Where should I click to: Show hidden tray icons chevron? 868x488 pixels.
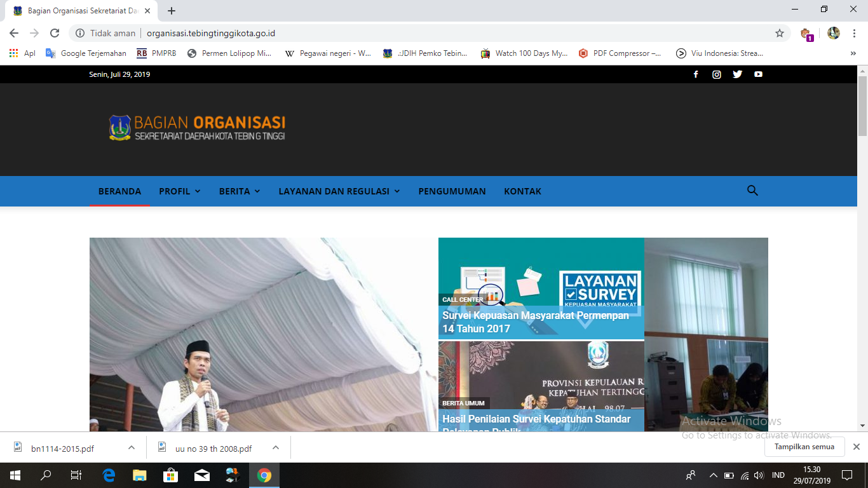coord(714,475)
